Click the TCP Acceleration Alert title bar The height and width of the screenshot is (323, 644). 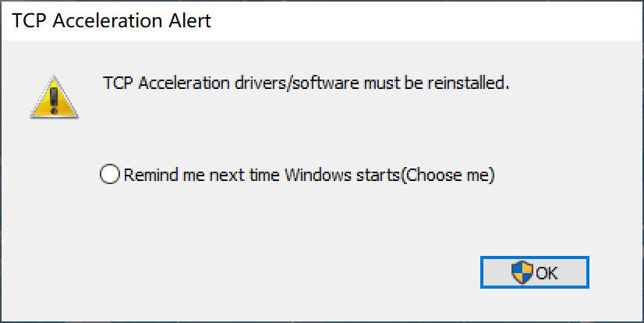322,20
